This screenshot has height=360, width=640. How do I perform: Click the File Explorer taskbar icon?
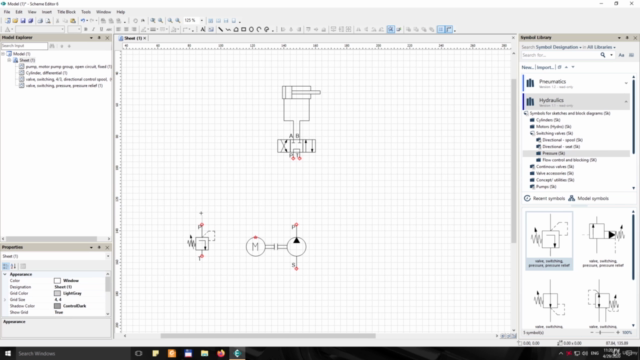(x=204, y=353)
